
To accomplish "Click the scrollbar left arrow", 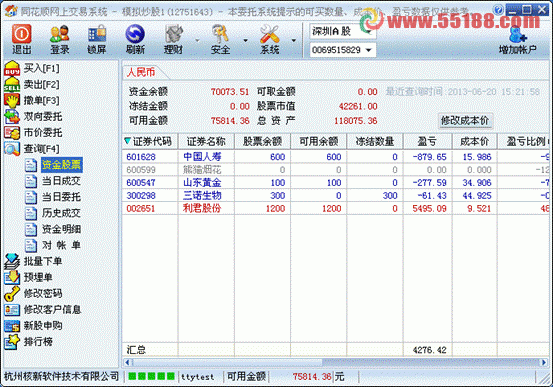I will click(x=127, y=362).
